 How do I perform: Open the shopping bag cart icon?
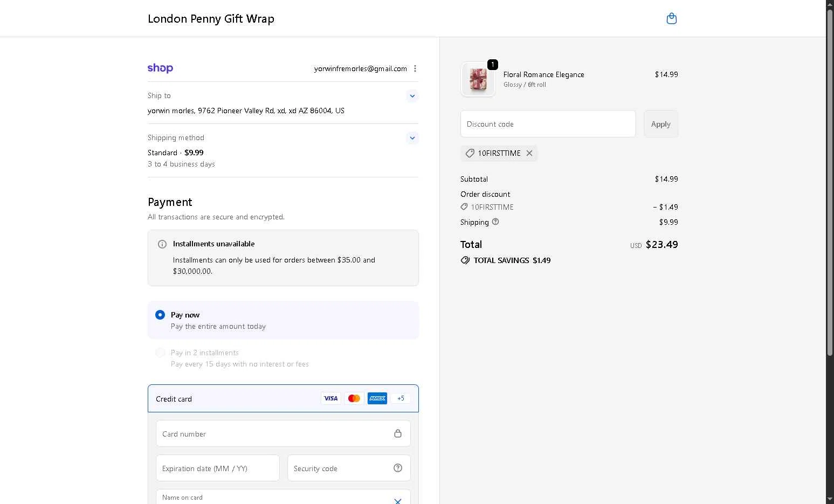671,18
